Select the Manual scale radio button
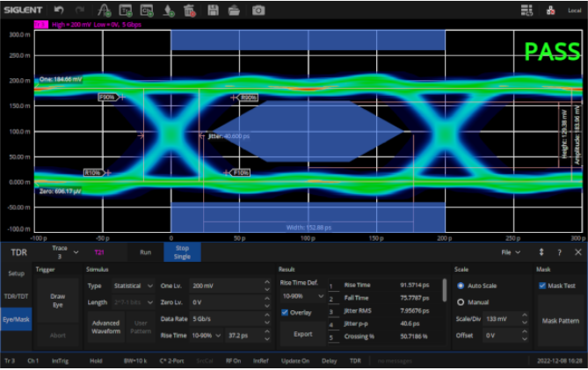The image size is (588, 370). [x=461, y=302]
